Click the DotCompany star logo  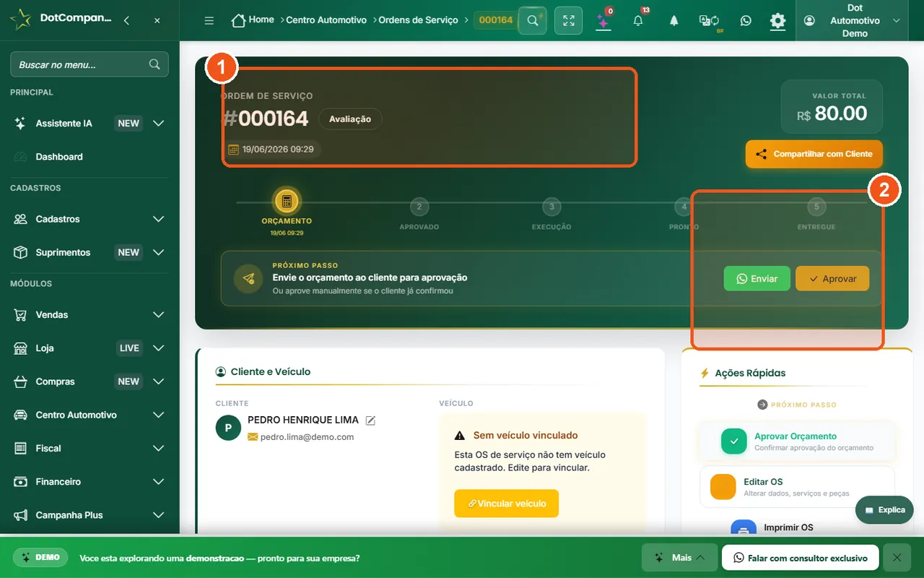[x=20, y=20]
